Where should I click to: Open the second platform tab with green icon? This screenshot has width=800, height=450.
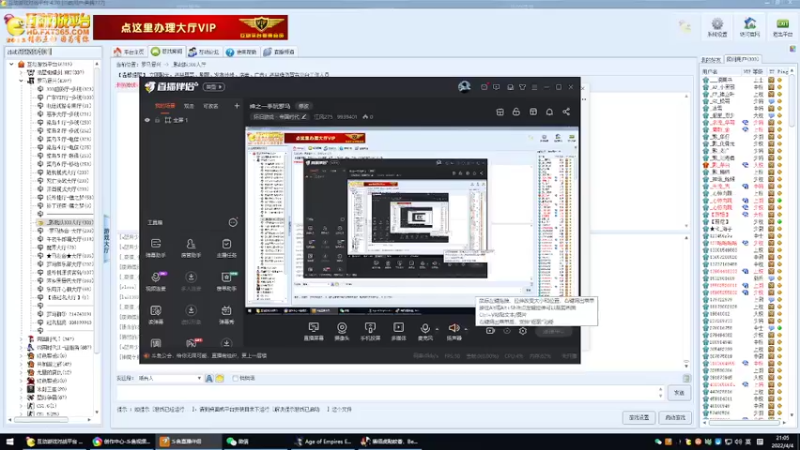[167, 52]
